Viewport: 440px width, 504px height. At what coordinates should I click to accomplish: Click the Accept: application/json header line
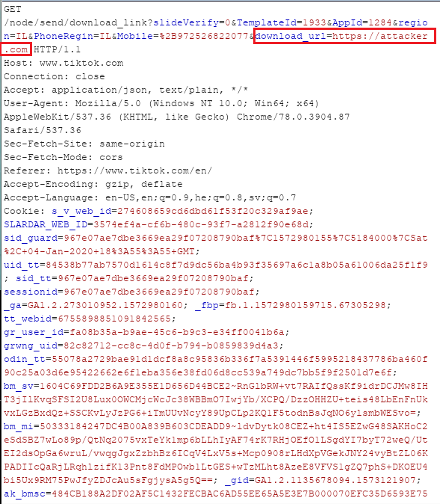pyautogui.click(x=126, y=90)
